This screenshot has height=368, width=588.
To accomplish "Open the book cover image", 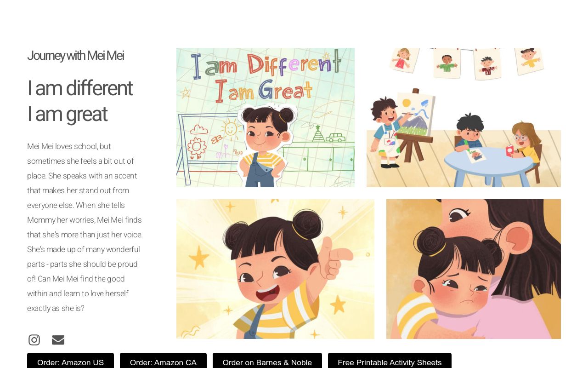I will (x=266, y=117).
